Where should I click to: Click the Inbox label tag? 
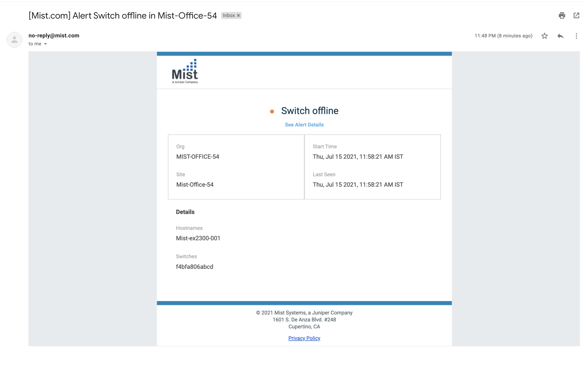coord(229,15)
